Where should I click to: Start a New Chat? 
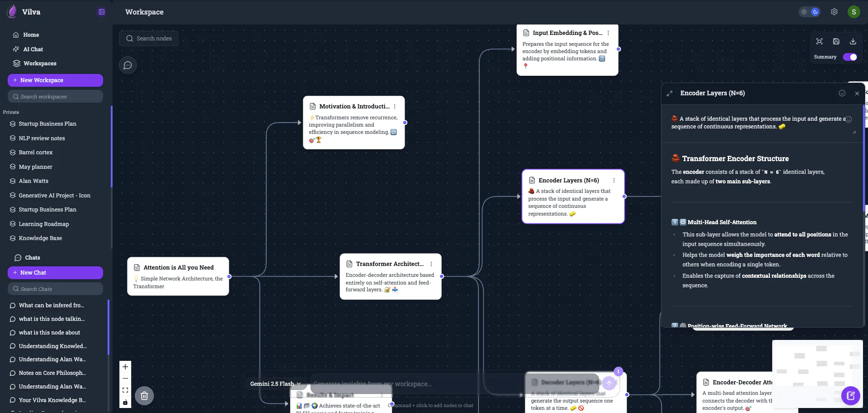coord(55,273)
